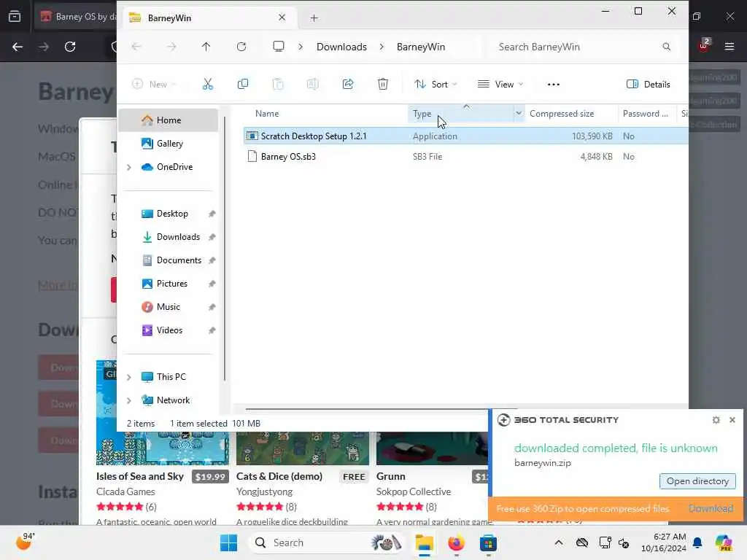
Task: Sort by the Name column header
Action: pyautogui.click(x=267, y=113)
